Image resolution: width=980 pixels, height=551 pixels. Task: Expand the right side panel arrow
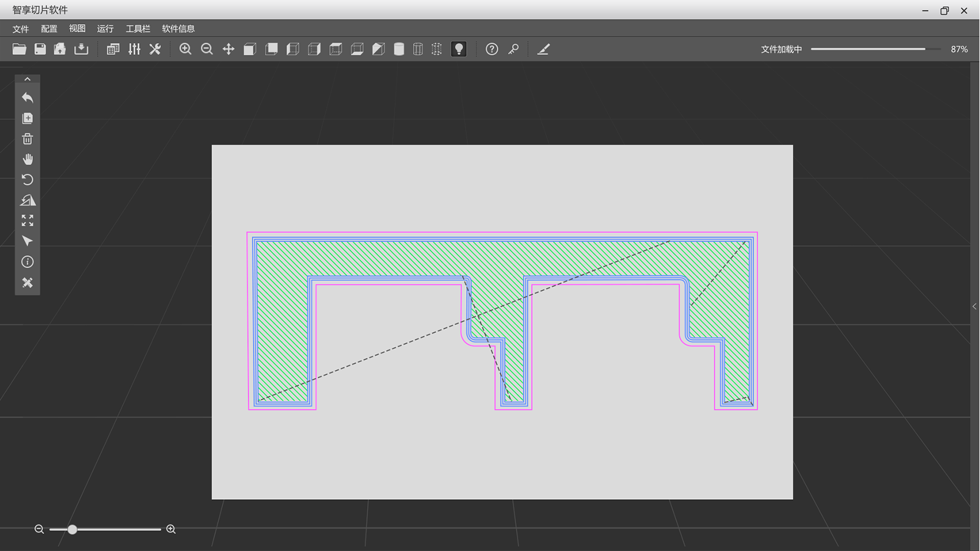(974, 306)
